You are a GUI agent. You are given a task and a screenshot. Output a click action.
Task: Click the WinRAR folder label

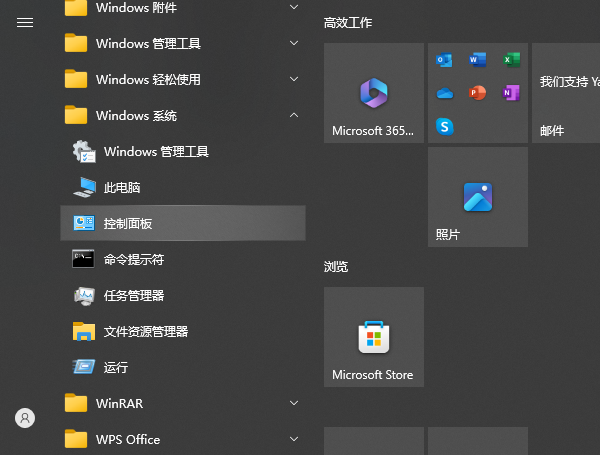pyautogui.click(x=119, y=403)
